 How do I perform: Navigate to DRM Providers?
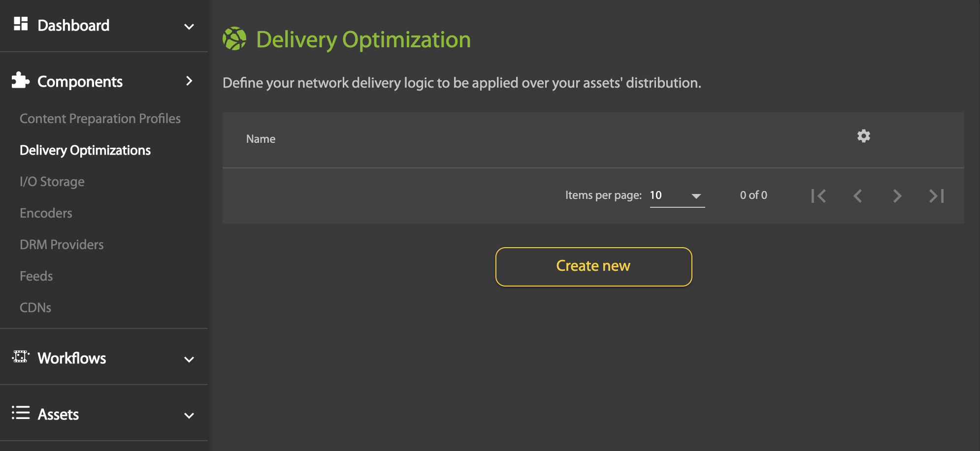62,245
